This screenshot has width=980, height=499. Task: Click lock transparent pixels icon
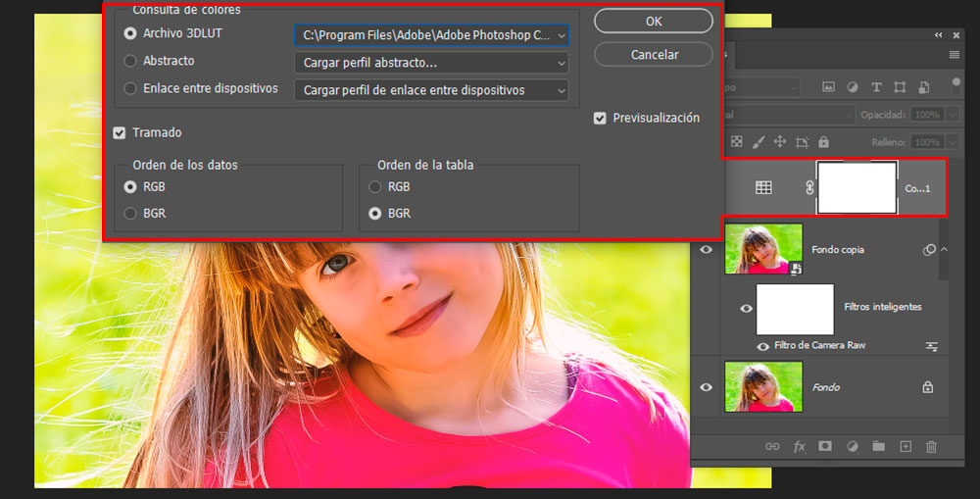point(737,142)
